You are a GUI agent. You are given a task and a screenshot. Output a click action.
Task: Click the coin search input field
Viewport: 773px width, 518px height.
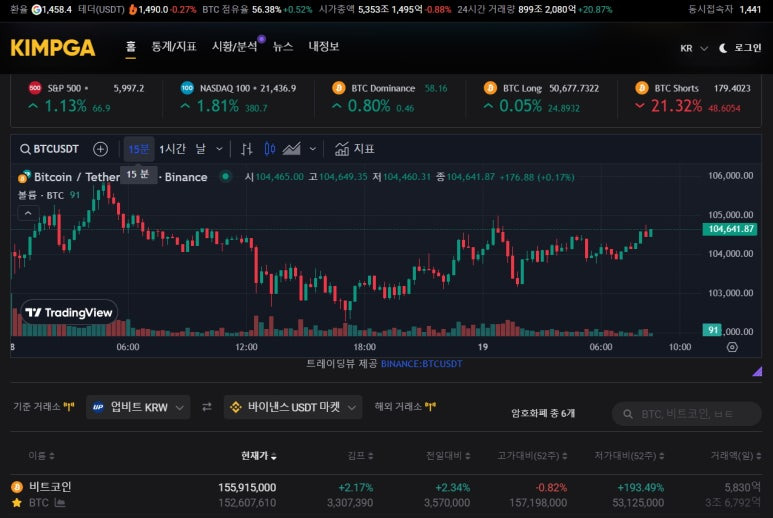click(687, 414)
